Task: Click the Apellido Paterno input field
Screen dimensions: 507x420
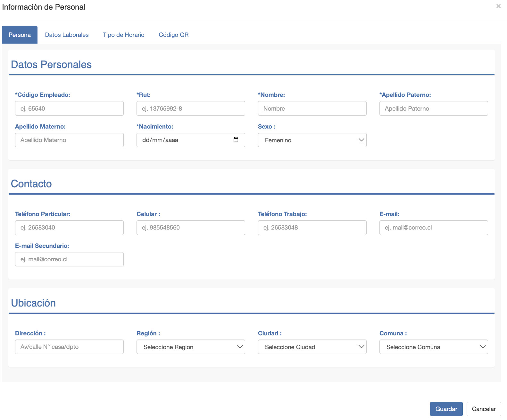Action: tap(434, 108)
